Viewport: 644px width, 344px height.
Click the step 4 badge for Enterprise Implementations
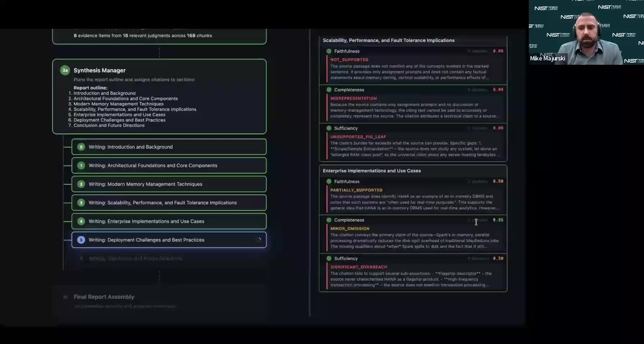(x=81, y=221)
